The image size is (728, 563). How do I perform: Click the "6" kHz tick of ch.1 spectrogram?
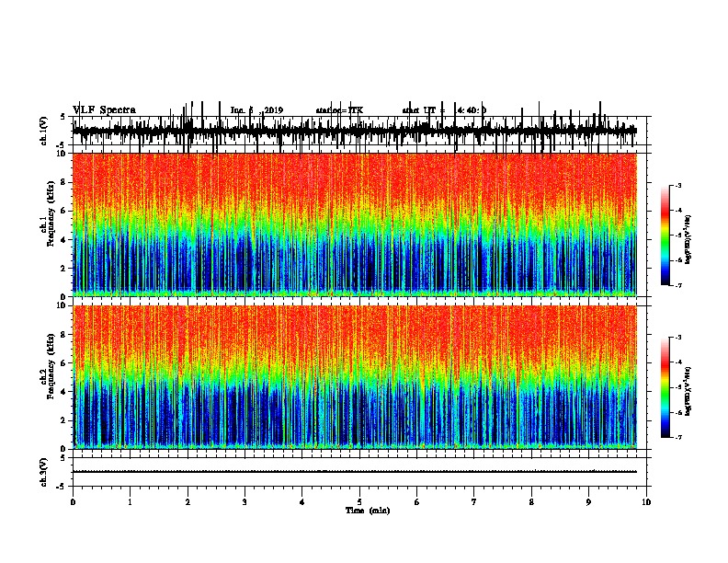click(64, 211)
